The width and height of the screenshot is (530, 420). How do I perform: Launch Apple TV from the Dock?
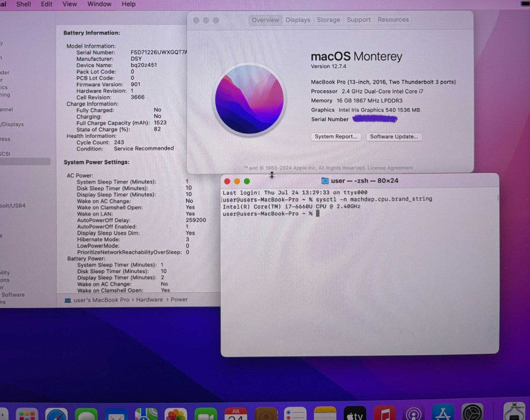tap(355, 413)
